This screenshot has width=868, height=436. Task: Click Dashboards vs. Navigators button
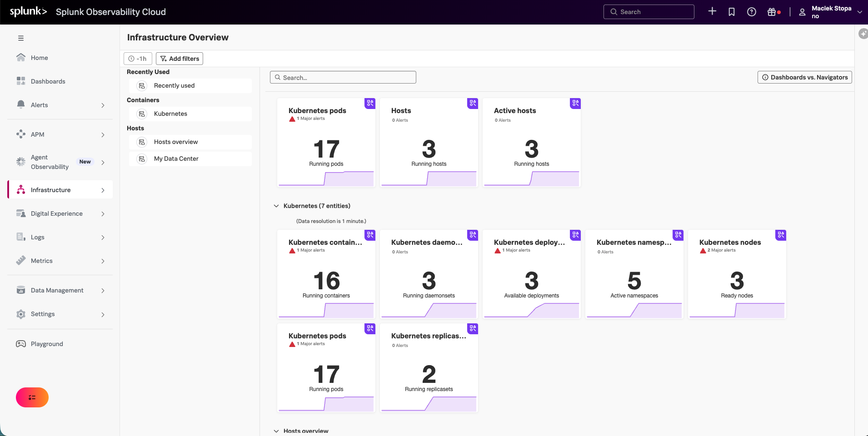click(x=804, y=77)
